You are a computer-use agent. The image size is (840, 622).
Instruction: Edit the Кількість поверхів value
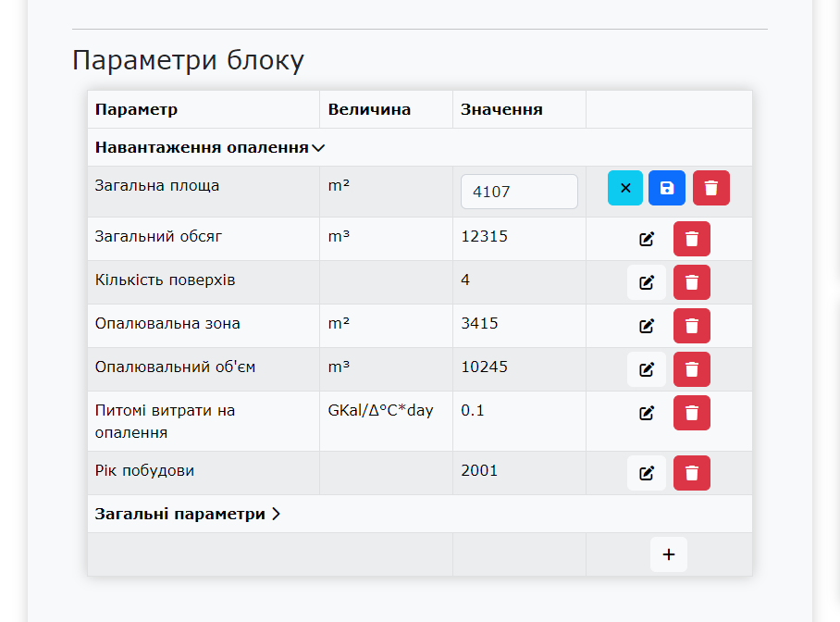pos(647,282)
